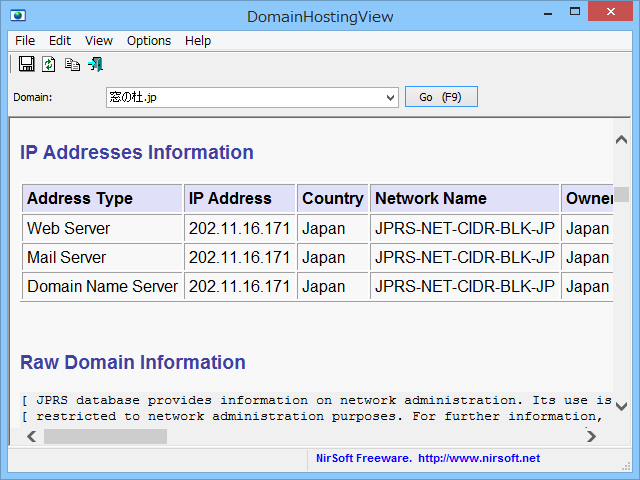Close the DomainHostingView window
640x480 pixels.
(611, 11)
